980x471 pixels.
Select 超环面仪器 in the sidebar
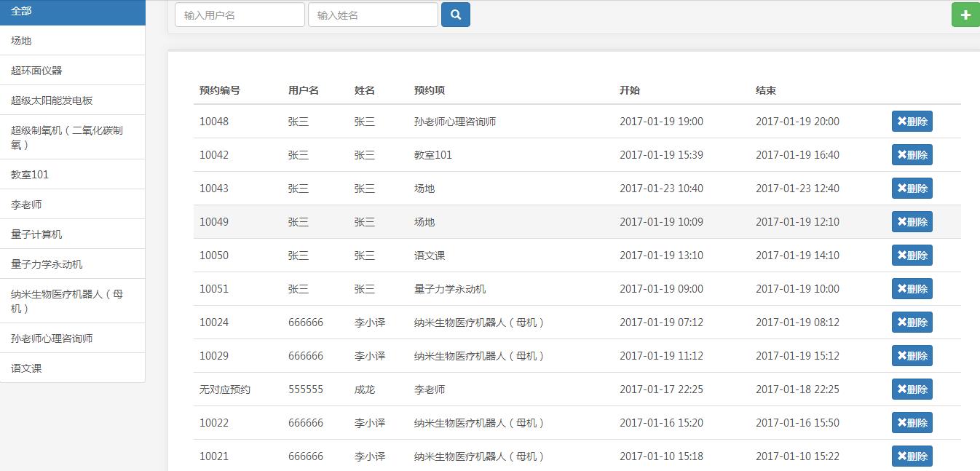click(73, 71)
